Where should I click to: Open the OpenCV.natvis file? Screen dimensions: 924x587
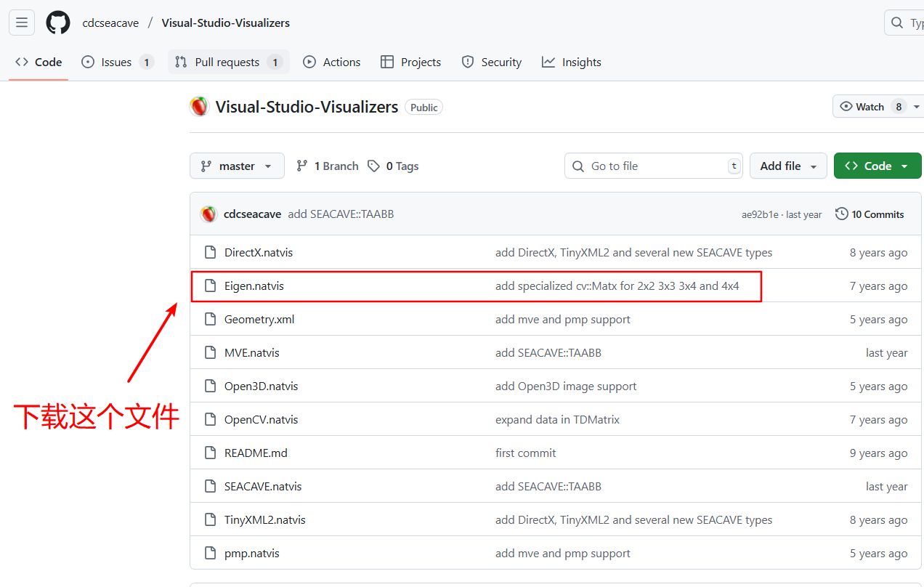(262, 420)
